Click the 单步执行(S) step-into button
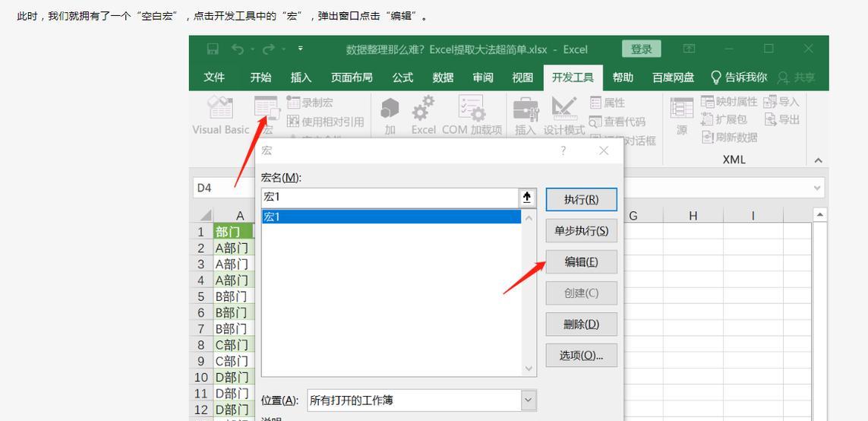Viewport: 868px width, 421px height. click(581, 230)
